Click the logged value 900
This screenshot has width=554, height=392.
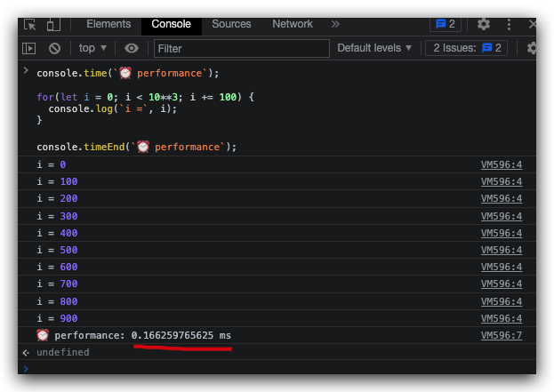coord(68,318)
